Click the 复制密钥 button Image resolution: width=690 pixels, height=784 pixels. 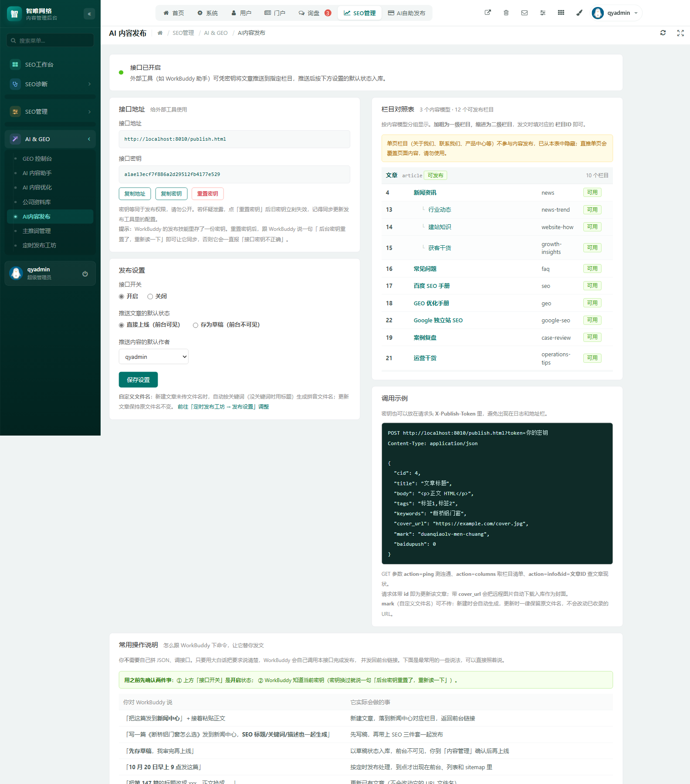(x=172, y=194)
